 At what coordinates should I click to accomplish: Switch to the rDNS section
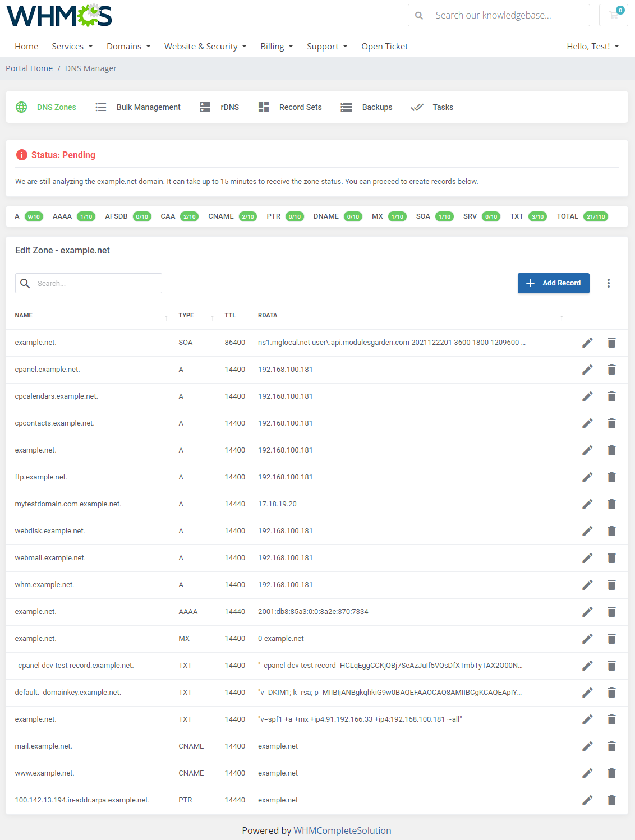coord(229,107)
